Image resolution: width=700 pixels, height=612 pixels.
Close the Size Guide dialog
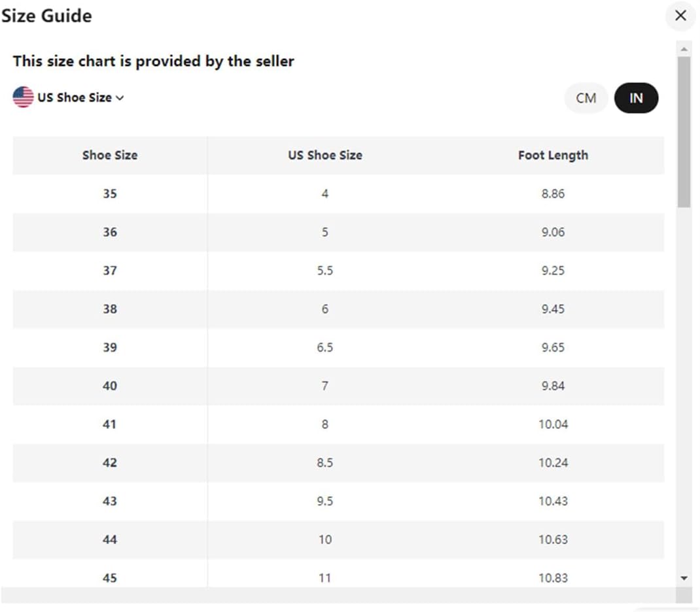tap(680, 16)
